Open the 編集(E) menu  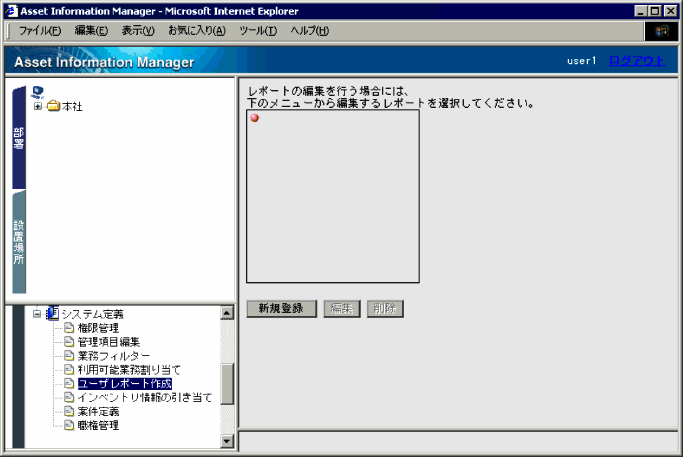(x=91, y=31)
